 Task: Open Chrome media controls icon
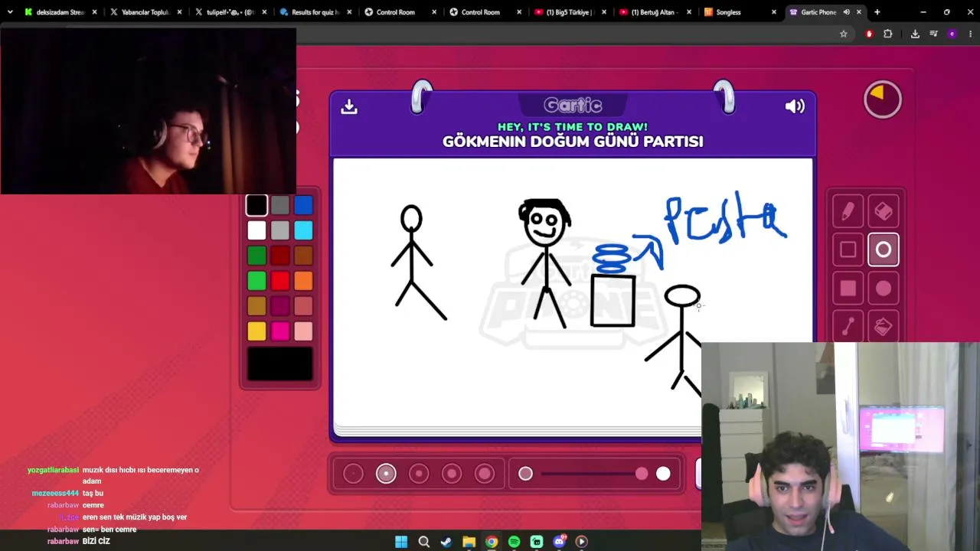pyautogui.click(x=933, y=34)
